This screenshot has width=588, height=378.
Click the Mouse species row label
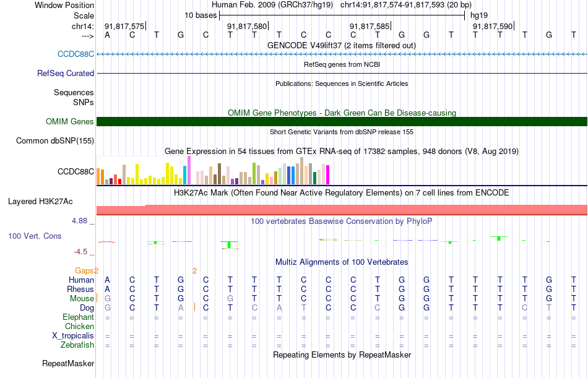[x=82, y=298]
